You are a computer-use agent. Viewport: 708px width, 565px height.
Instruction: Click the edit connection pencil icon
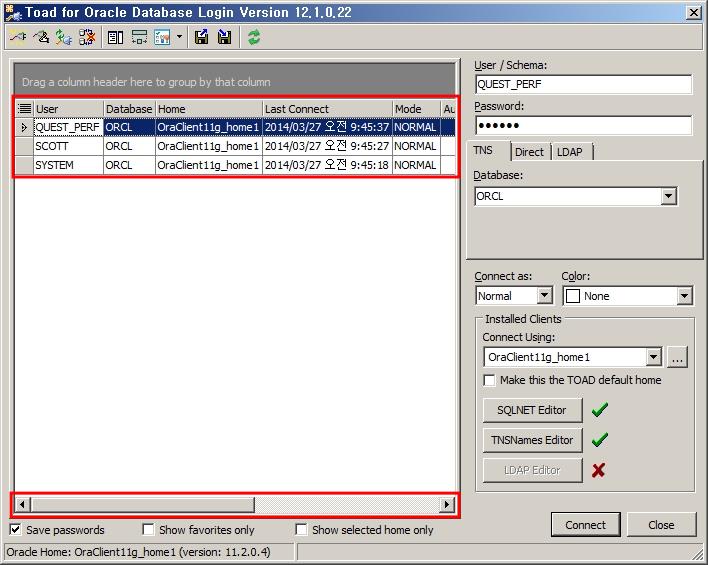point(41,37)
